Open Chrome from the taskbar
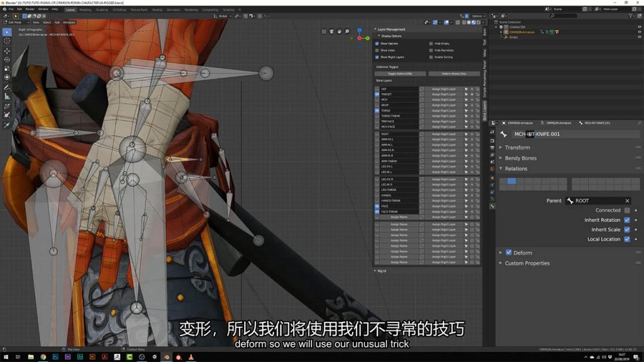The image size is (644, 362). click(43, 357)
